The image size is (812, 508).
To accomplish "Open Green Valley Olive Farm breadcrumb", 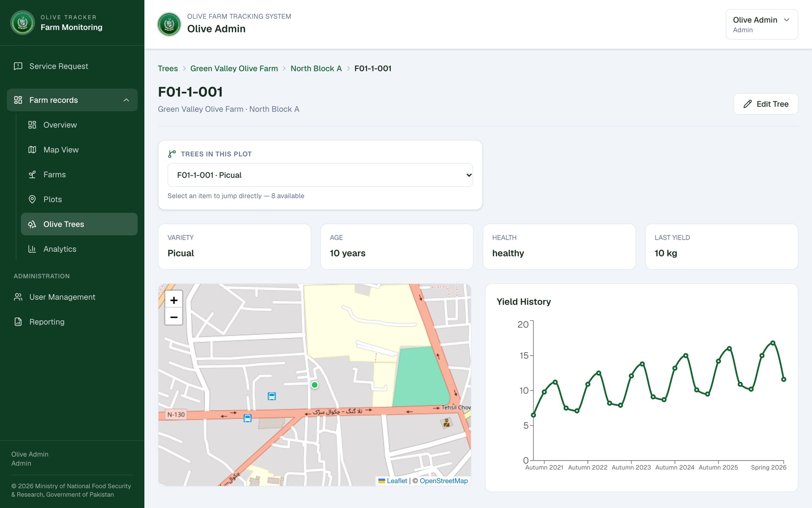I will [234, 69].
